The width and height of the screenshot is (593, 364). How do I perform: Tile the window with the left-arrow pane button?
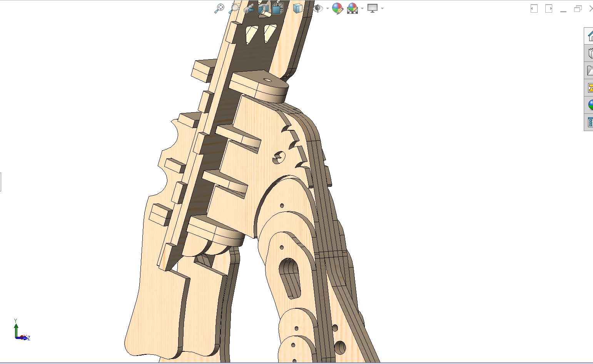click(534, 8)
